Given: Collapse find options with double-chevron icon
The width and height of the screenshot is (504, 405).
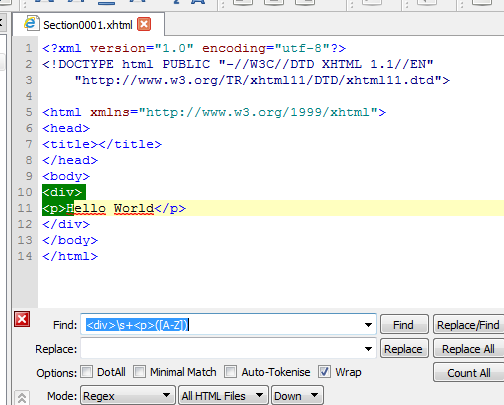Looking at the screenshot, I should pyautogui.click(x=22, y=398).
